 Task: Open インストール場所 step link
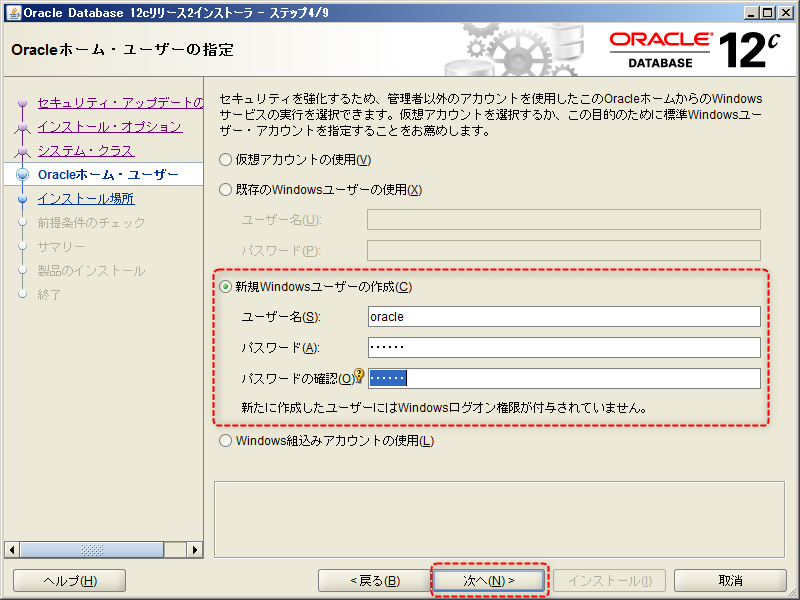(x=86, y=198)
